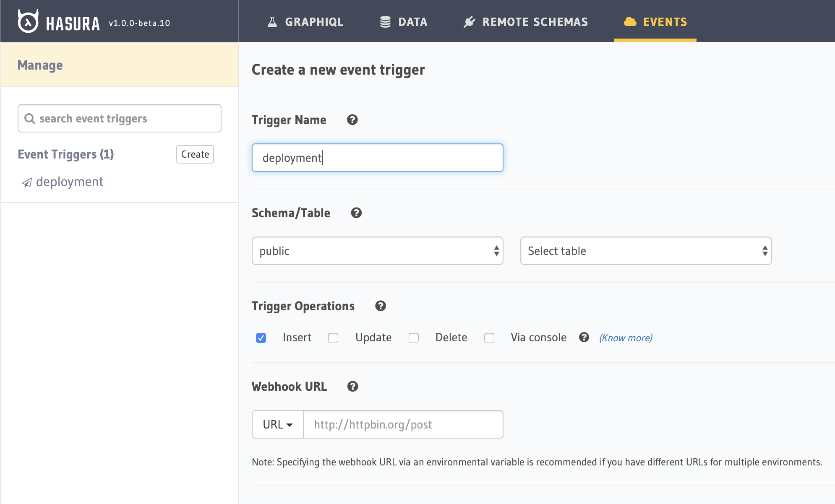Image resolution: width=835 pixels, height=504 pixels.
Task: Click Schema/Table help question icon
Action: point(356,213)
